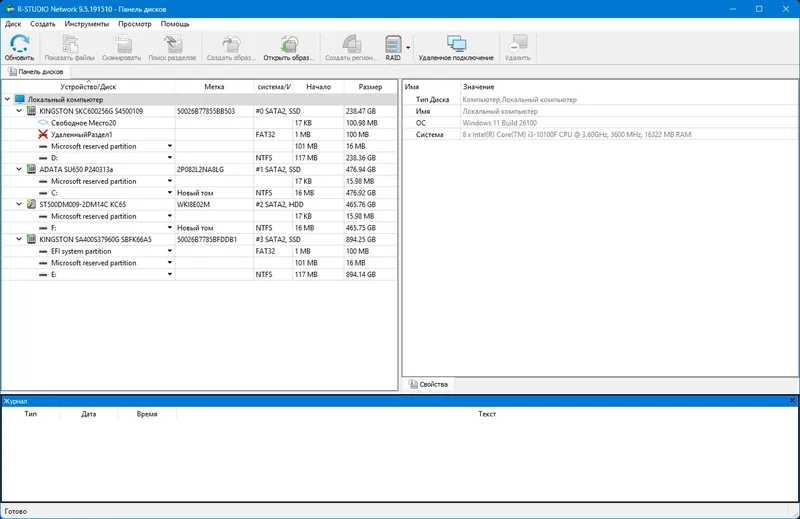The height and width of the screenshot is (519, 800).
Task: Click the ADATA SU650 drive icon
Action: tap(31, 169)
